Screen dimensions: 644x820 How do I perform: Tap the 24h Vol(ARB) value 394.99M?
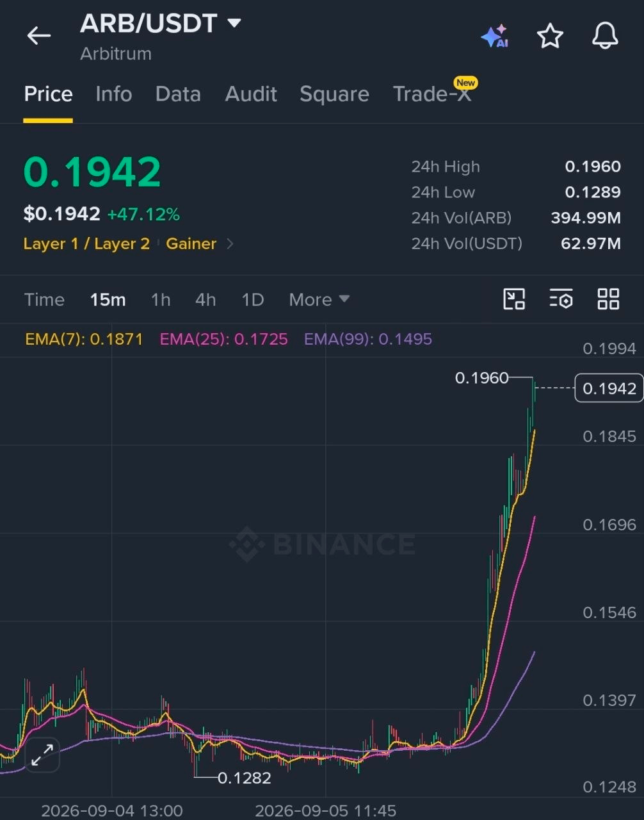tap(586, 218)
